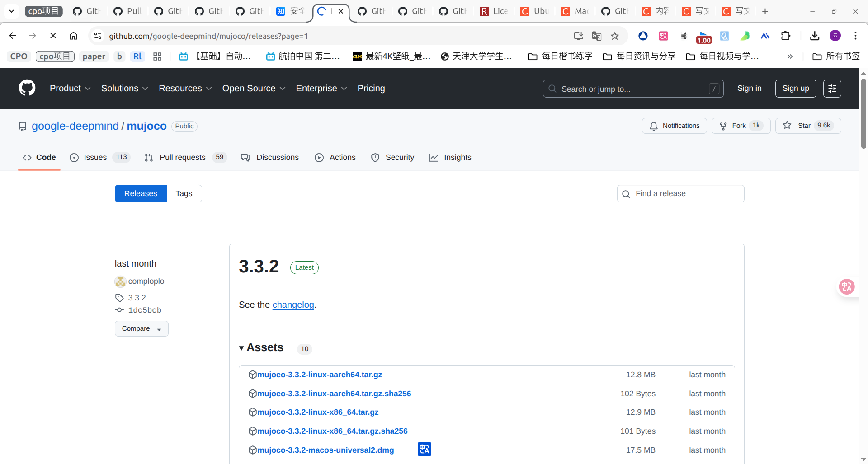
Task: Open the Compare dropdown button
Action: (142, 328)
